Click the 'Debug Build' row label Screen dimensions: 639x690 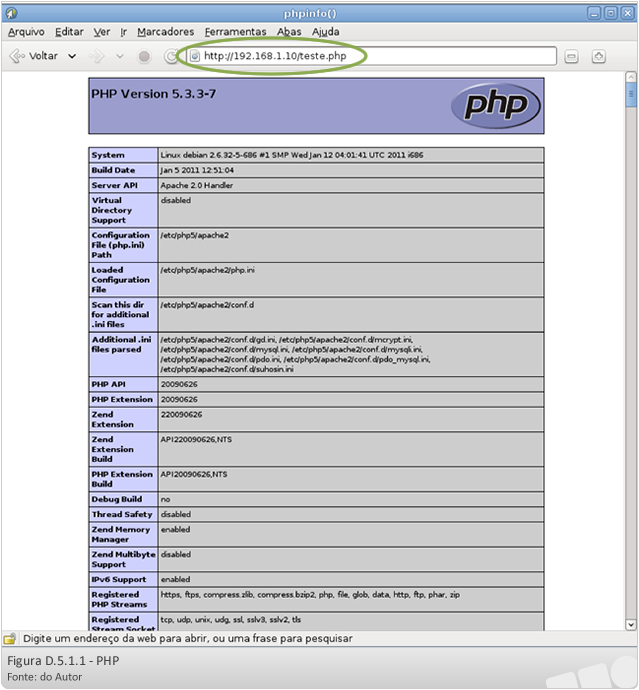(x=117, y=499)
